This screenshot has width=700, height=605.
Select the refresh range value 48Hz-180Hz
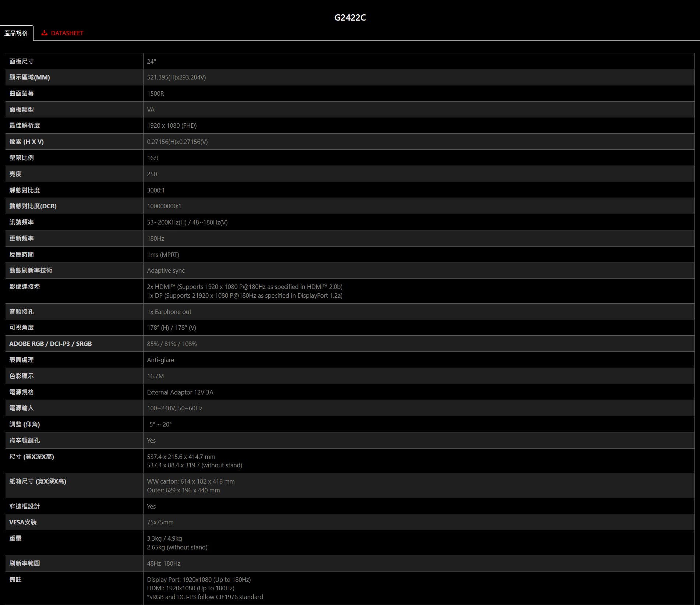[x=163, y=563]
